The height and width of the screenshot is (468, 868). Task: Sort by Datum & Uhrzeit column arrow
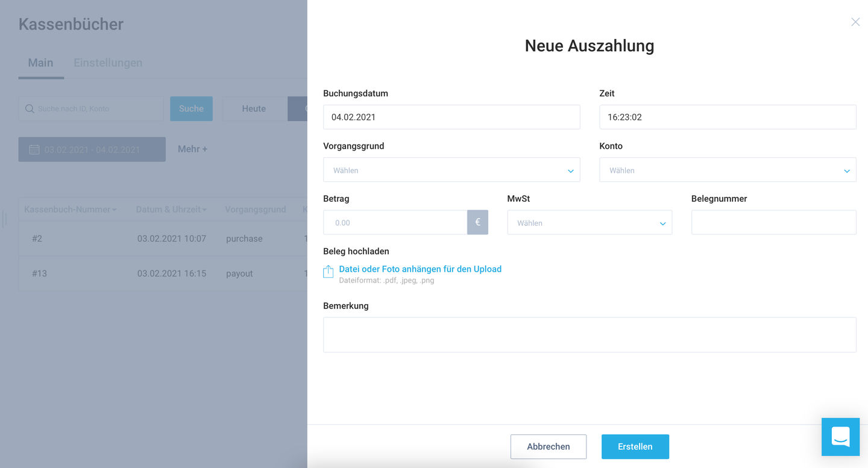pyautogui.click(x=204, y=210)
